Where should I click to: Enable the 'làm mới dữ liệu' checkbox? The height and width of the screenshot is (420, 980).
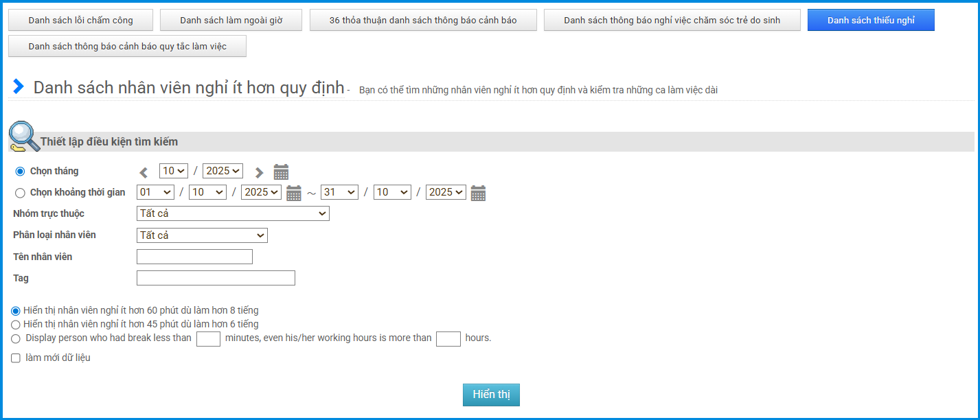coord(16,358)
